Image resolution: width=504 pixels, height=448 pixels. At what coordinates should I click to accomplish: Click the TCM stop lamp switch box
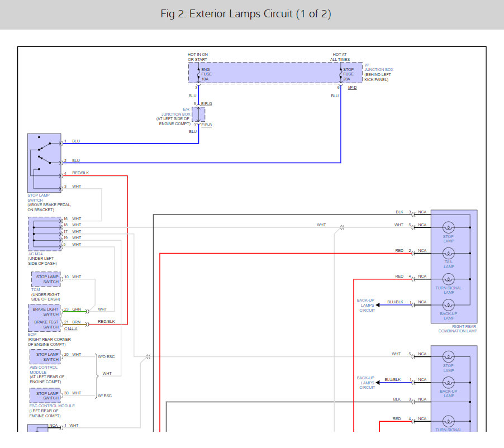(46, 279)
